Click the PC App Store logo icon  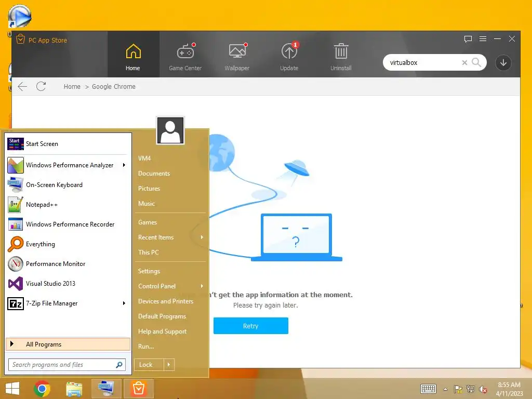[x=20, y=39]
